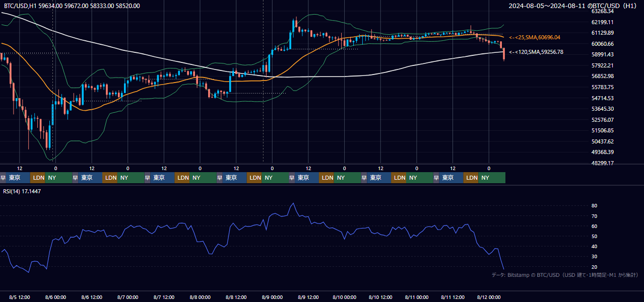Click time axis label 8/12 00:00
Image resolution: width=644 pixels, height=302 pixels.
[x=488, y=297]
